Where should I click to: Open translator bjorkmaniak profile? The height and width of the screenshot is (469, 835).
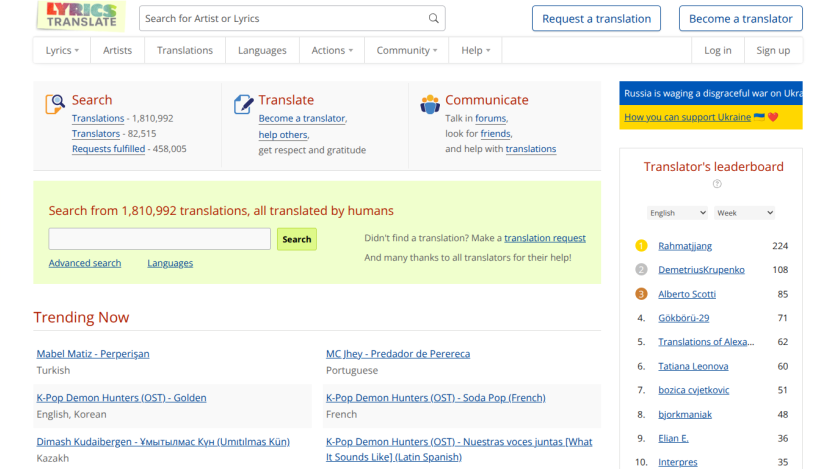pyautogui.click(x=685, y=414)
